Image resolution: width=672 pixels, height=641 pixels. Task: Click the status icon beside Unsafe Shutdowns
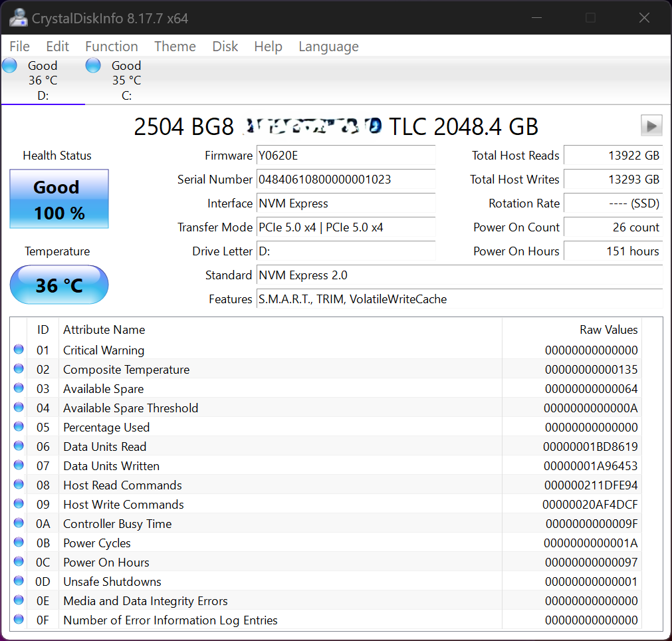coord(19,581)
